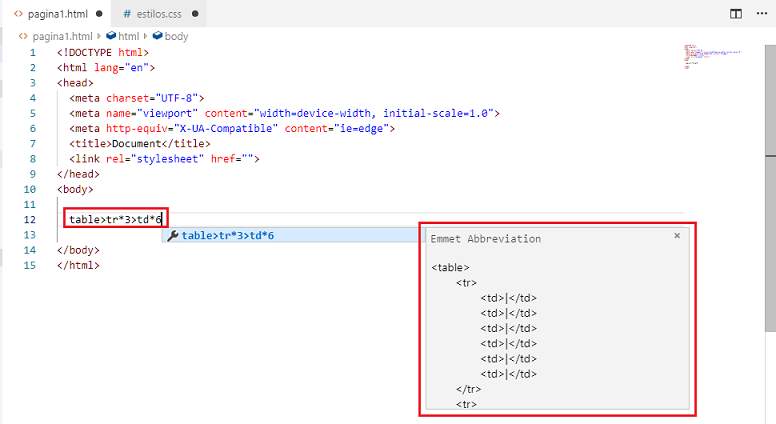Click the vertical editor scrollbar
Viewport: 776px width, 424px height.
click(x=771, y=188)
